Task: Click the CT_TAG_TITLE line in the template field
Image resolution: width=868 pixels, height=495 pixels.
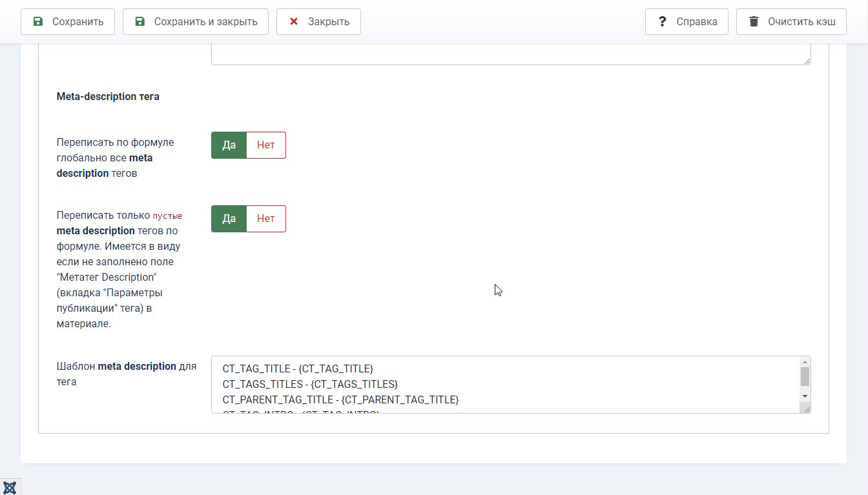Action: tap(298, 369)
